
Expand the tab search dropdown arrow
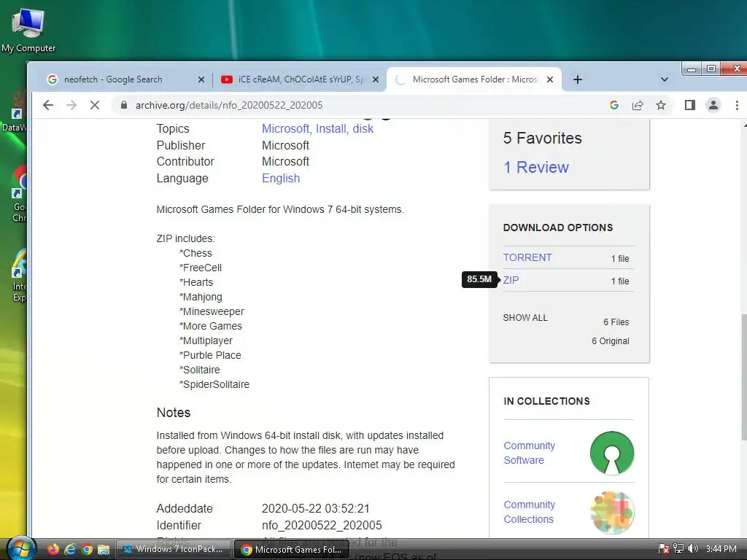[664, 79]
